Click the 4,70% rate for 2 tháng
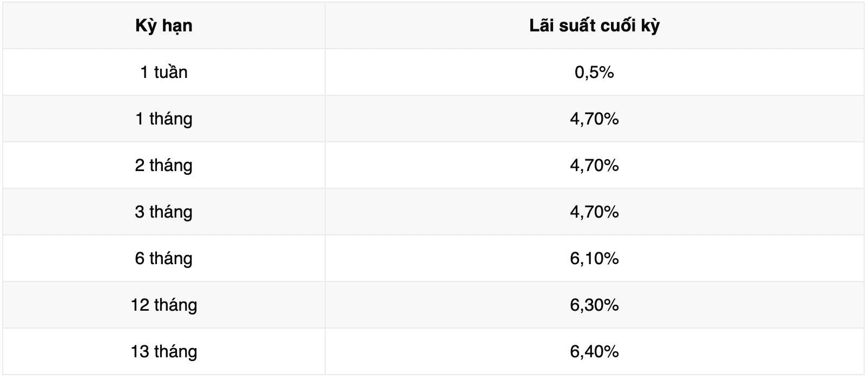Viewport: 868px width, 380px height. coord(594,166)
